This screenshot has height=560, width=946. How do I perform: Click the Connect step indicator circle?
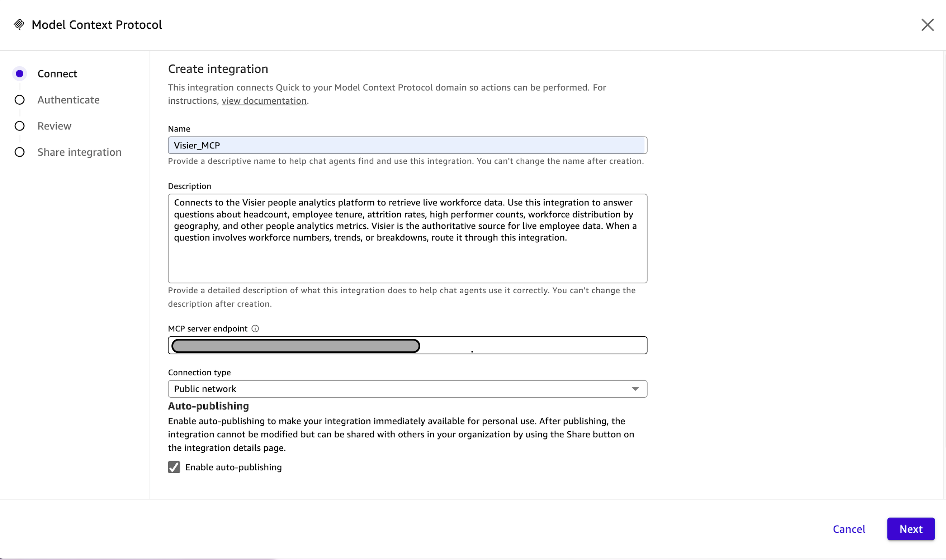[x=20, y=73]
